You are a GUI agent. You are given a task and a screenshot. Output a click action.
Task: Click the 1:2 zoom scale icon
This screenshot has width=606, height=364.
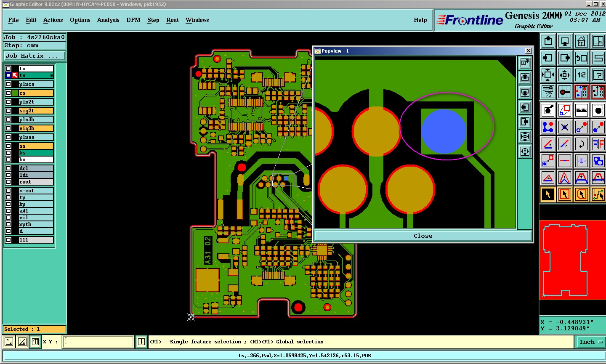tap(582, 75)
